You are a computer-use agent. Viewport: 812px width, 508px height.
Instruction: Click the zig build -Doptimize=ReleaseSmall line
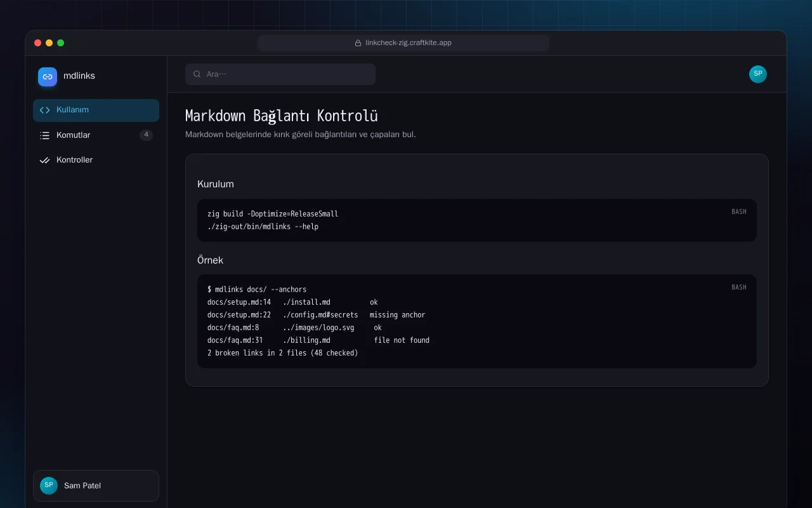(273, 214)
